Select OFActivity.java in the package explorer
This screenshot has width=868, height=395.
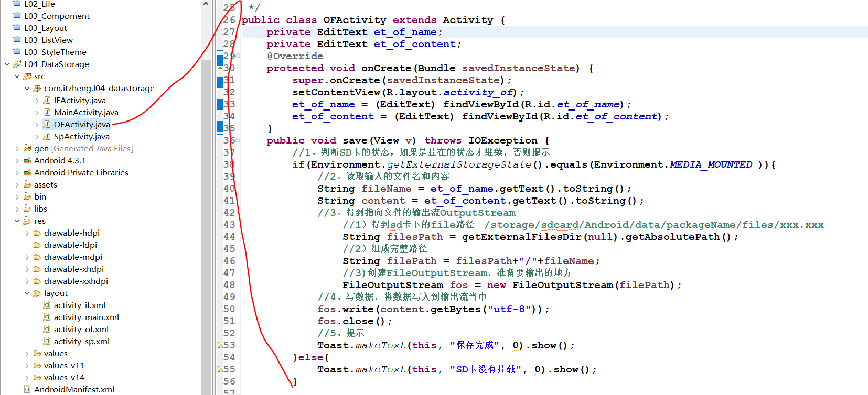click(x=82, y=124)
